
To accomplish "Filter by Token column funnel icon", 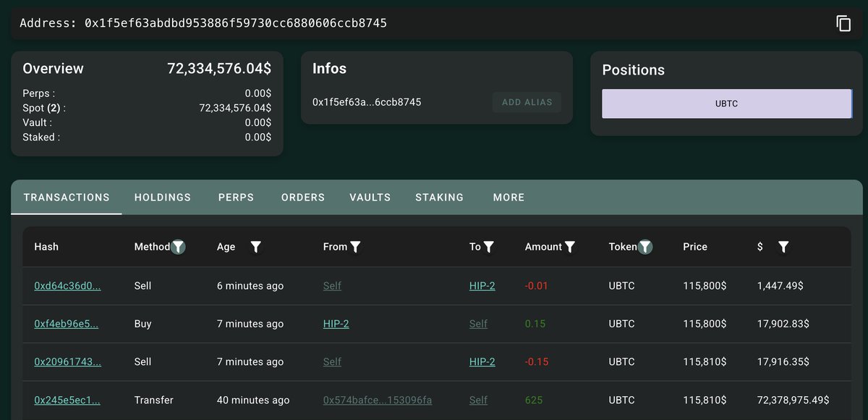I will click(x=645, y=247).
